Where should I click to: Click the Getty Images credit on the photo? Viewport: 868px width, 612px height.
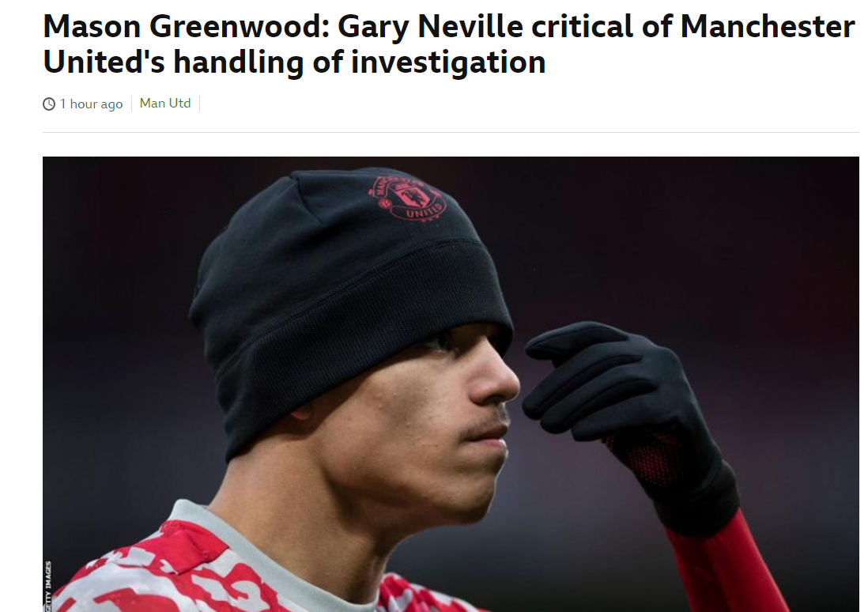(x=48, y=586)
